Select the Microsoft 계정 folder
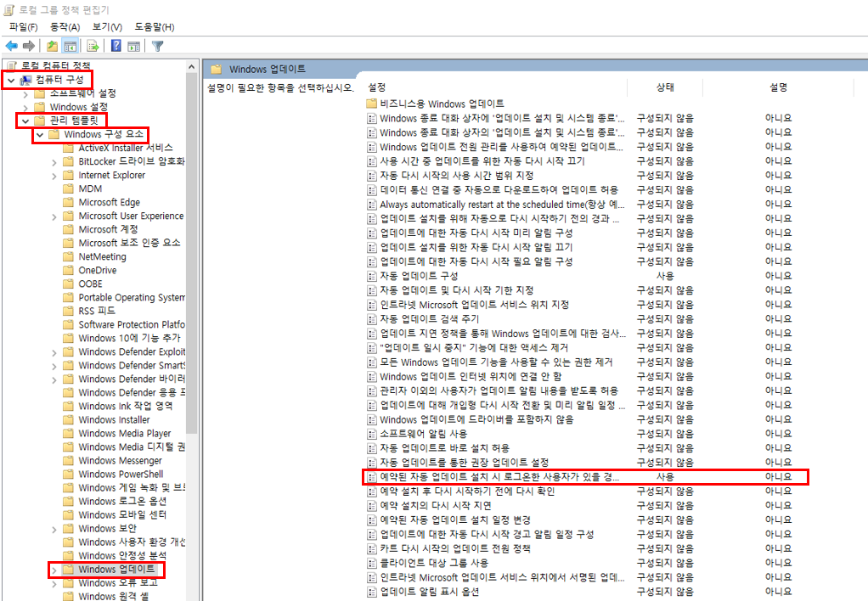 click(108, 229)
